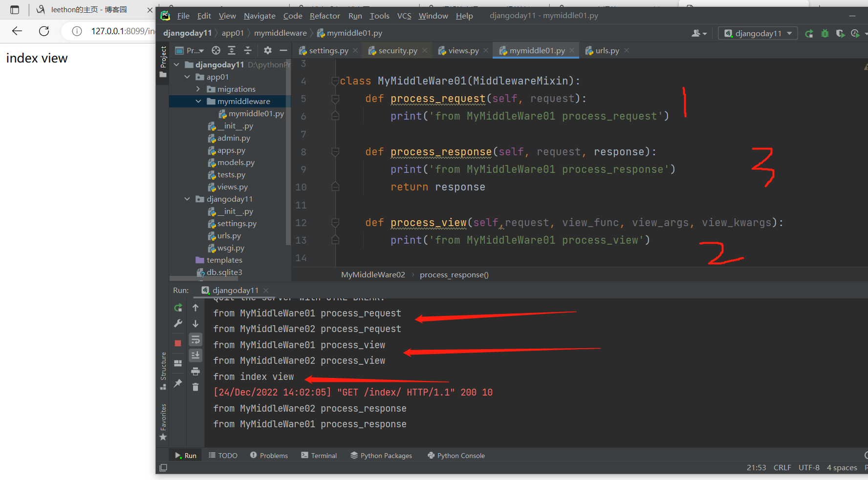Screen dimensions: 868x480
Task: Close the djangoday11 Run tab
Action: [266, 291]
